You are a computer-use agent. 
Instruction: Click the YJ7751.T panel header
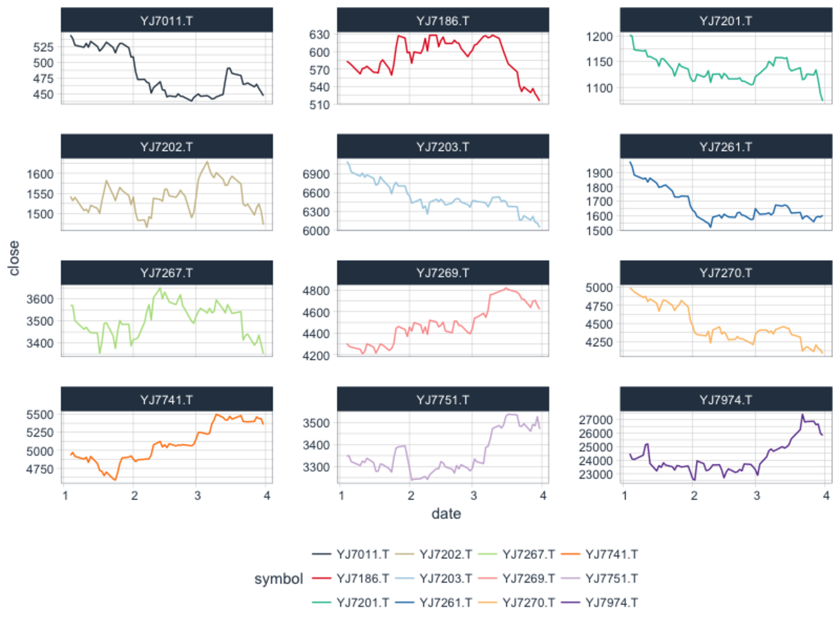(443, 400)
